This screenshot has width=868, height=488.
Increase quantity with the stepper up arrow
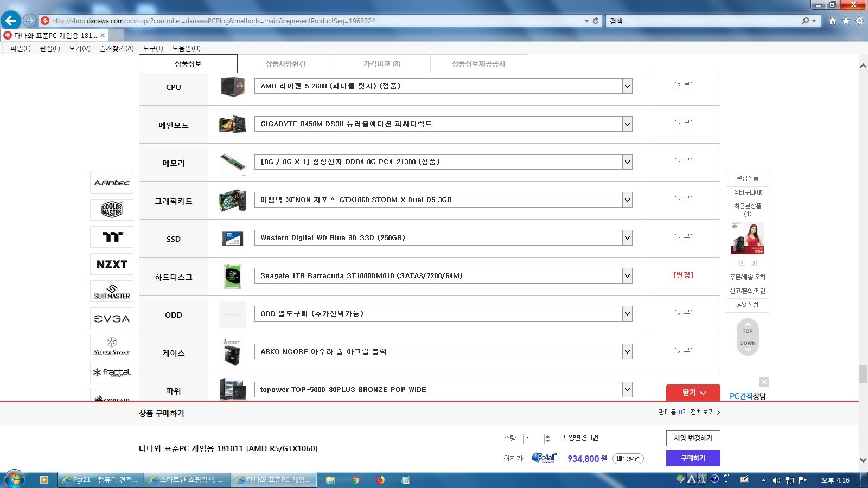pos(547,436)
